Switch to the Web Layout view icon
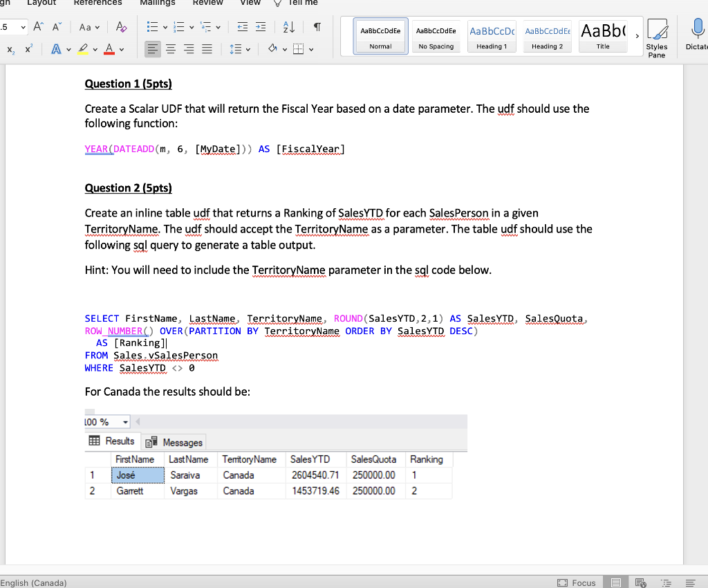Viewport: 708px width, 588px height. coord(640,582)
